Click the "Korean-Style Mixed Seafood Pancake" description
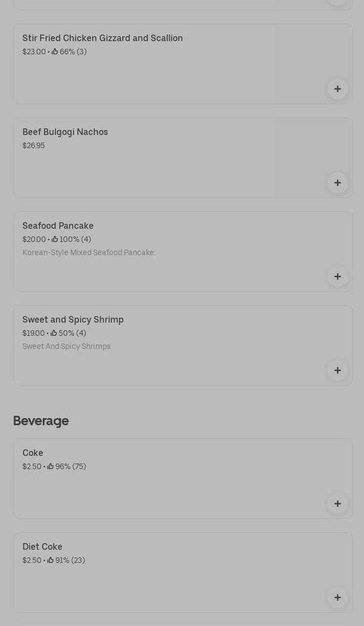The height and width of the screenshot is (626, 364). [x=89, y=252]
